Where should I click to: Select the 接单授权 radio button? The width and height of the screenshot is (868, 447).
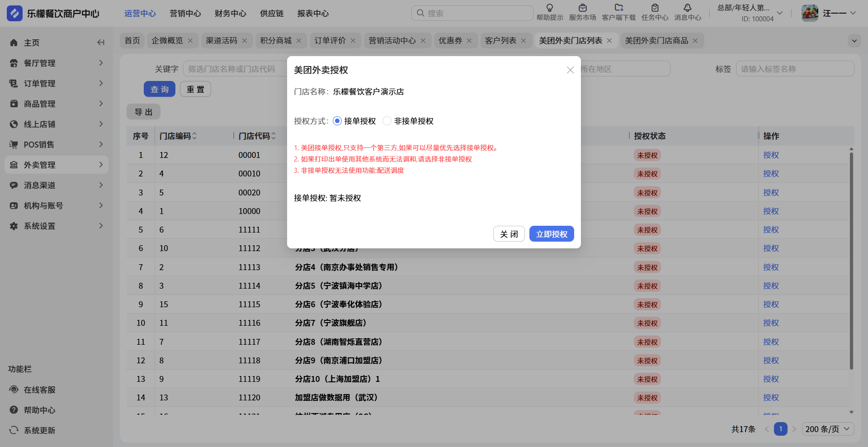[337, 121]
